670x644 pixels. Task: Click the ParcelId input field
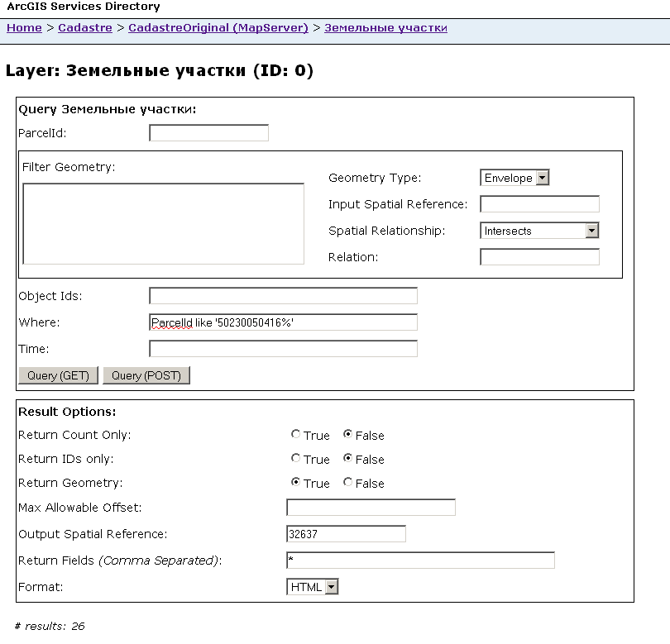pyautogui.click(x=208, y=133)
